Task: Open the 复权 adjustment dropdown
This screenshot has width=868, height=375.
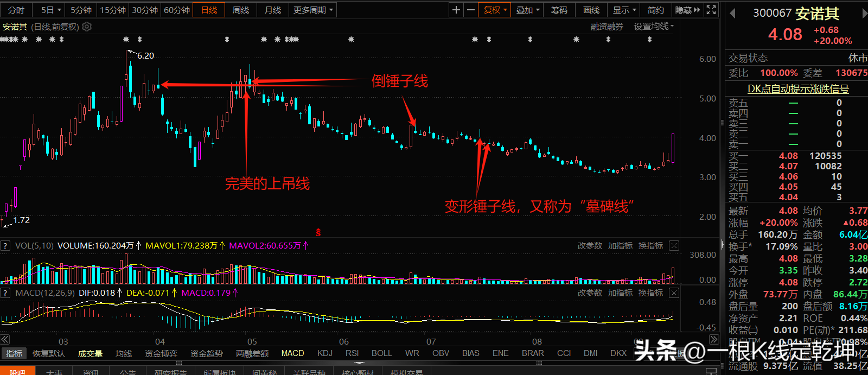Action: point(495,10)
